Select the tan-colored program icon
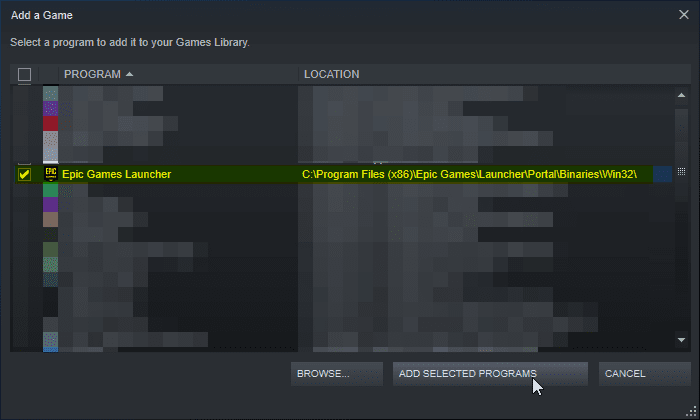Screen dimensions: 700x420 [x=50, y=220]
